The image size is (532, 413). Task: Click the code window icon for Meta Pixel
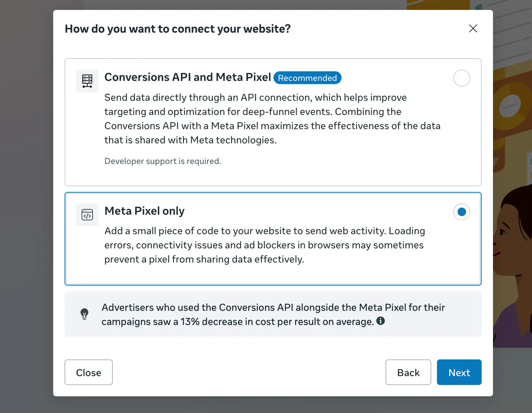tap(87, 215)
